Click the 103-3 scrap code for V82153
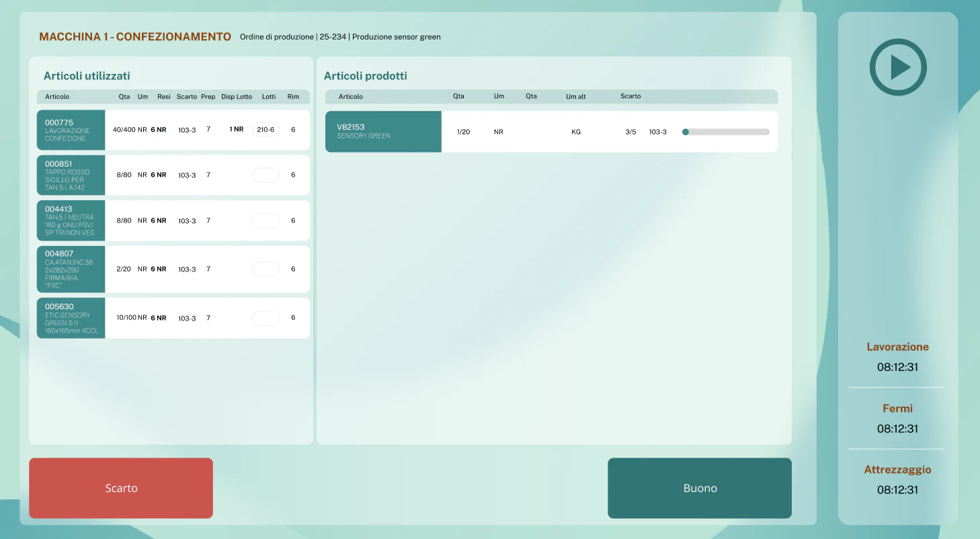The image size is (980, 539). (x=658, y=132)
